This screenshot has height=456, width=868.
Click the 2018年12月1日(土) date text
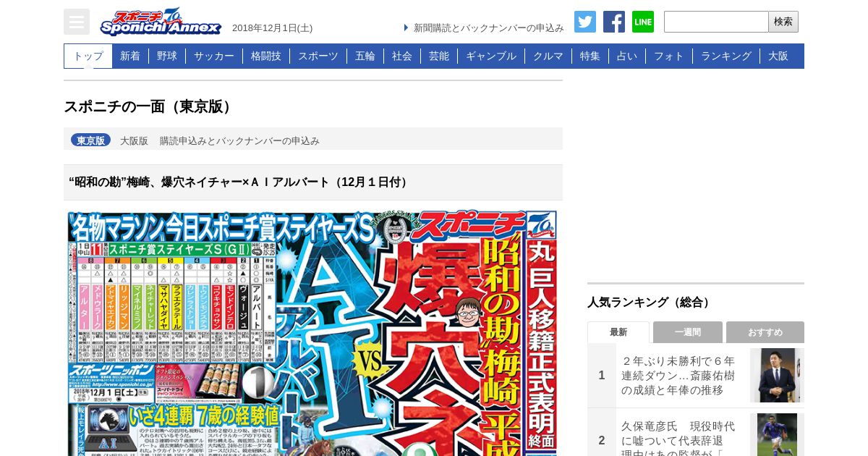click(272, 28)
